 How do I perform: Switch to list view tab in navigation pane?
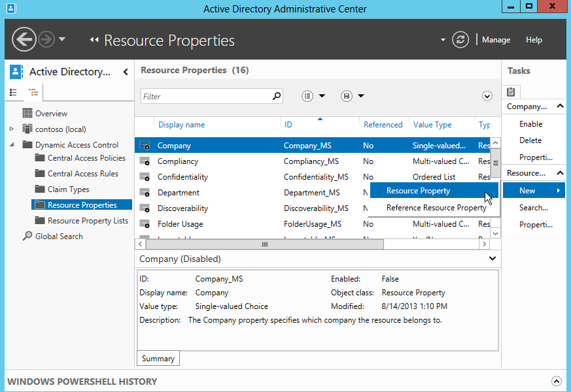pyautogui.click(x=14, y=93)
